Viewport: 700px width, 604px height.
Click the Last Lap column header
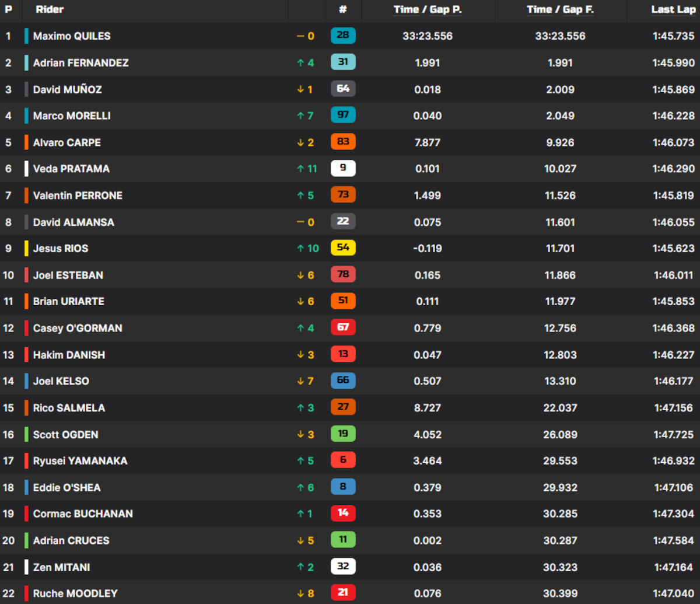[x=673, y=9]
